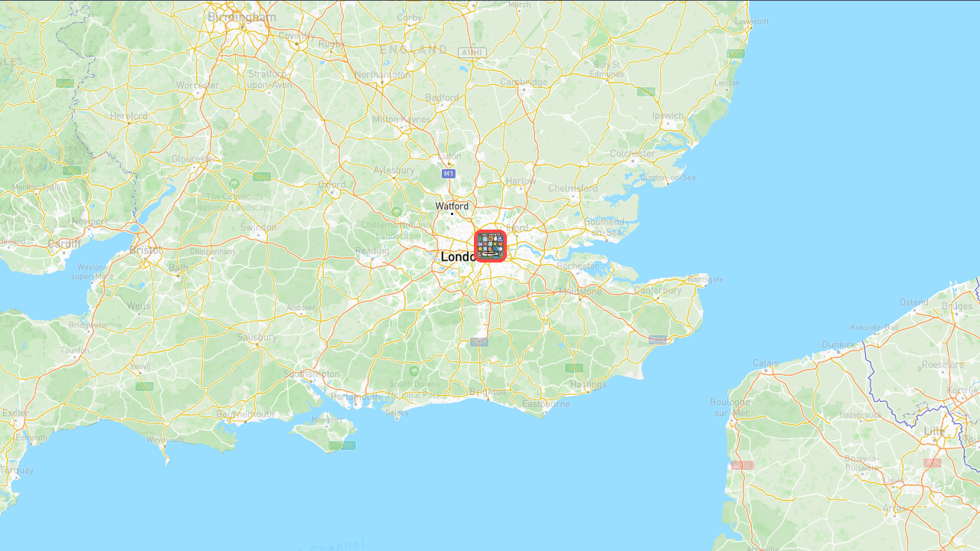Click the Canterbury place label

tap(658, 290)
